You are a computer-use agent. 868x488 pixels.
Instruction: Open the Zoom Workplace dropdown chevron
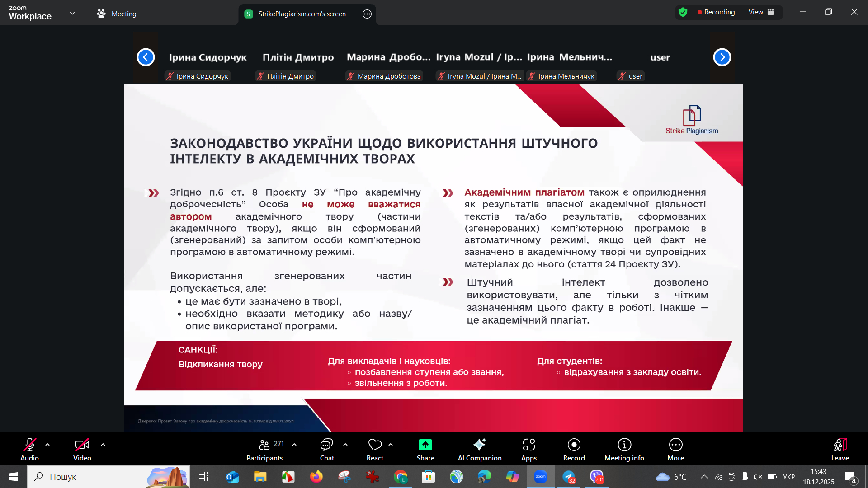point(72,14)
